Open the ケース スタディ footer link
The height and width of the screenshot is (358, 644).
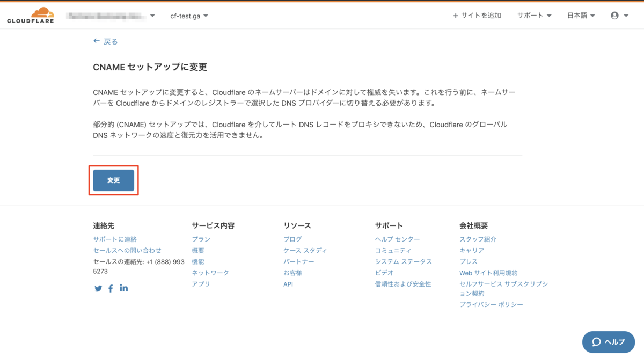pyautogui.click(x=305, y=251)
